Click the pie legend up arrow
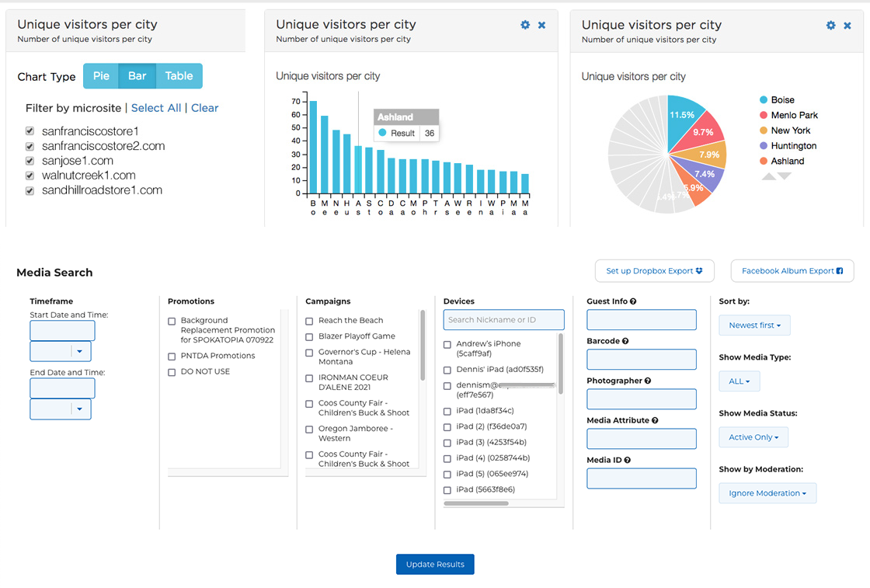This screenshot has height=588, width=870. (769, 176)
